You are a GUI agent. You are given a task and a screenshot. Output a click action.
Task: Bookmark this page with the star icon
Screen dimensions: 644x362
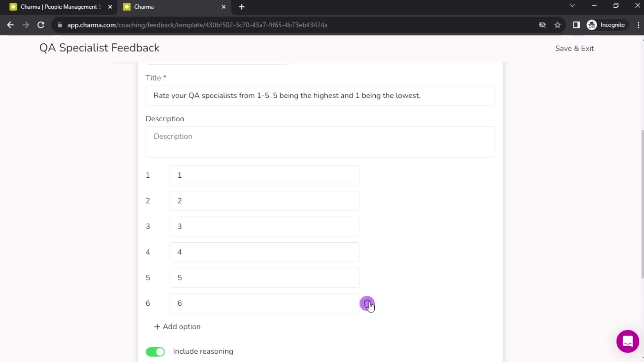[x=557, y=25]
